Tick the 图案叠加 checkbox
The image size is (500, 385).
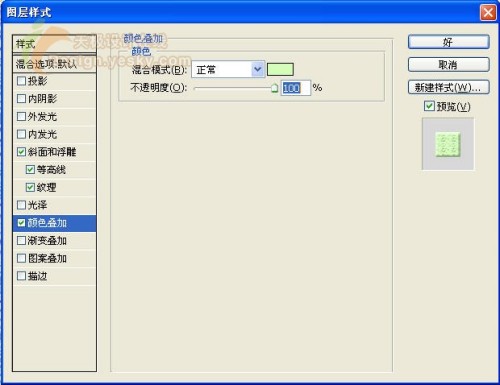21,258
